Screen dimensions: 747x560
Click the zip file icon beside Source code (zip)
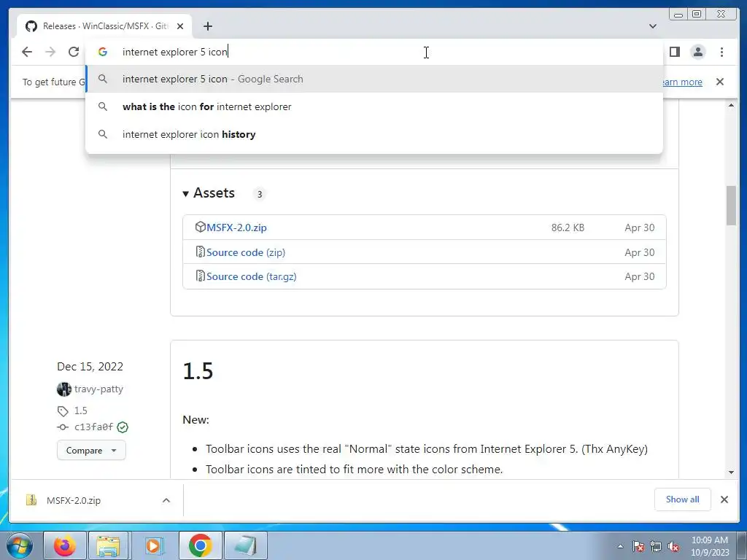(x=200, y=252)
